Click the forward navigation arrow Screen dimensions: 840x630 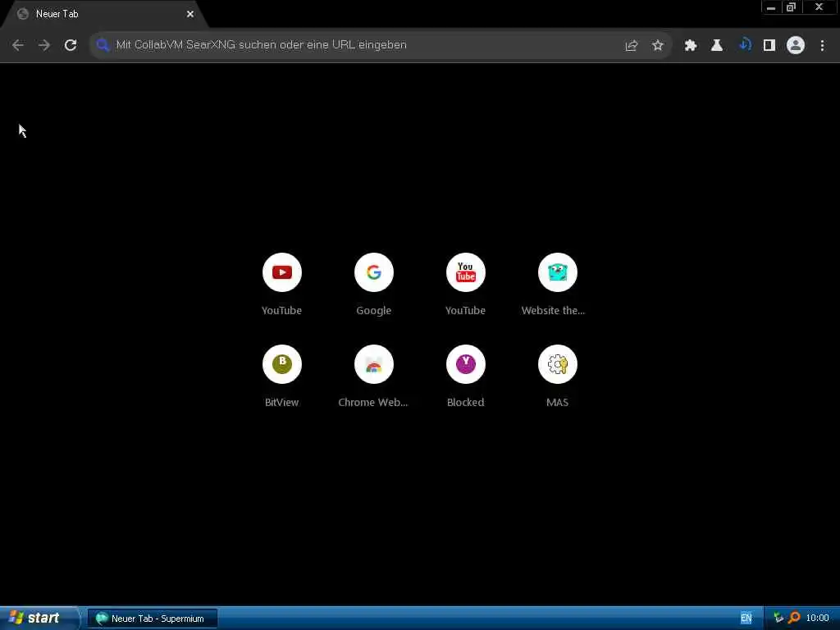point(44,46)
